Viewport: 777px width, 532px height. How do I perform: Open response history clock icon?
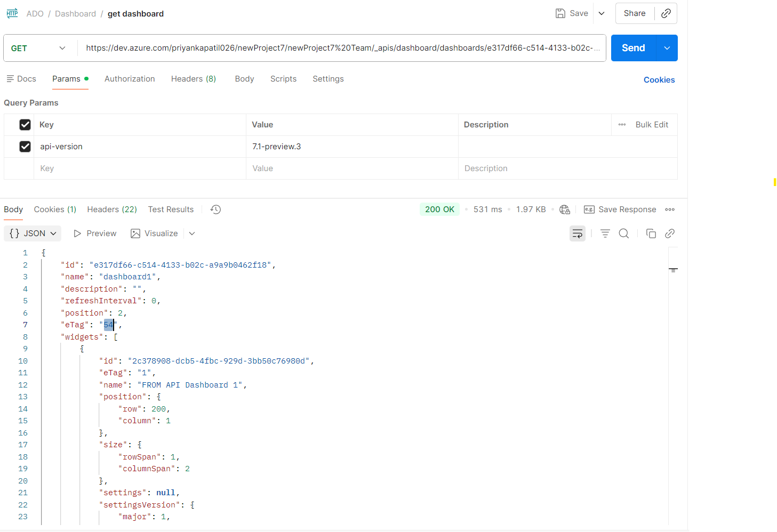pyautogui.click(x=215, y=209)
